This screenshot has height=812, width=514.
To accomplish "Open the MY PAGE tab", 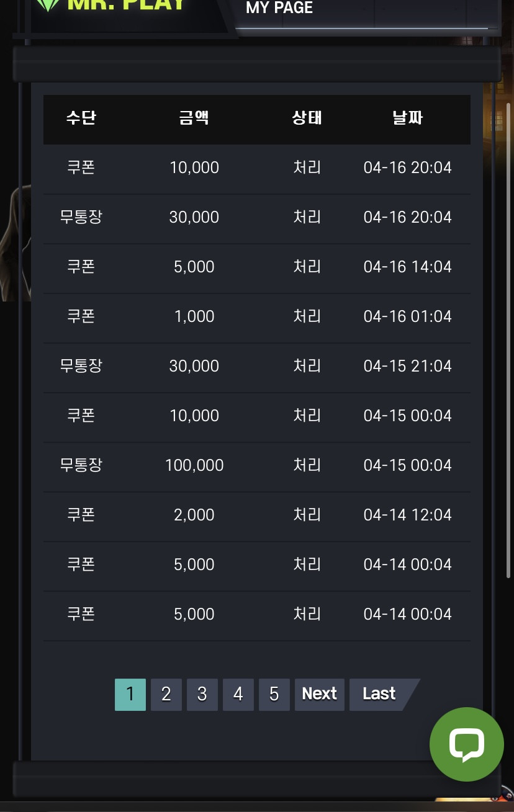I will tap(279, 8).
